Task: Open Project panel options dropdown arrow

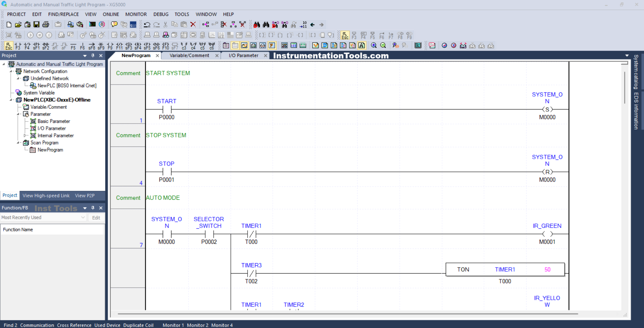Action: point(85,56)
